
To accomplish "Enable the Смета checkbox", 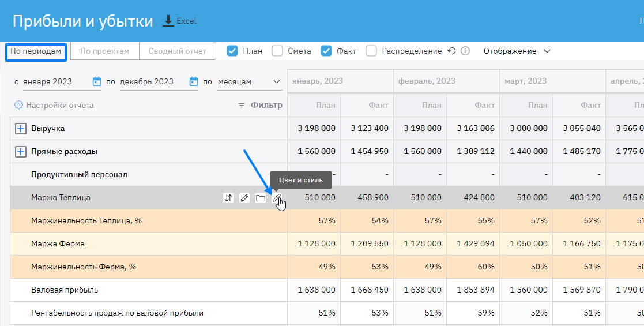I will (278, 51).
